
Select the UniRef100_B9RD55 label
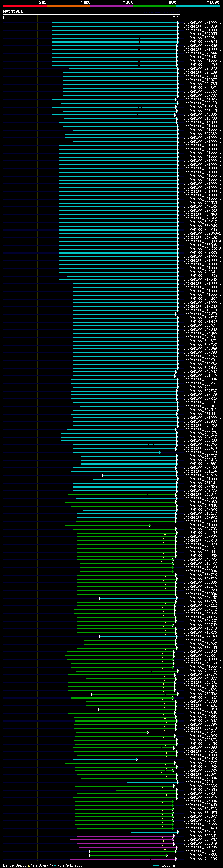click(200, 34)
